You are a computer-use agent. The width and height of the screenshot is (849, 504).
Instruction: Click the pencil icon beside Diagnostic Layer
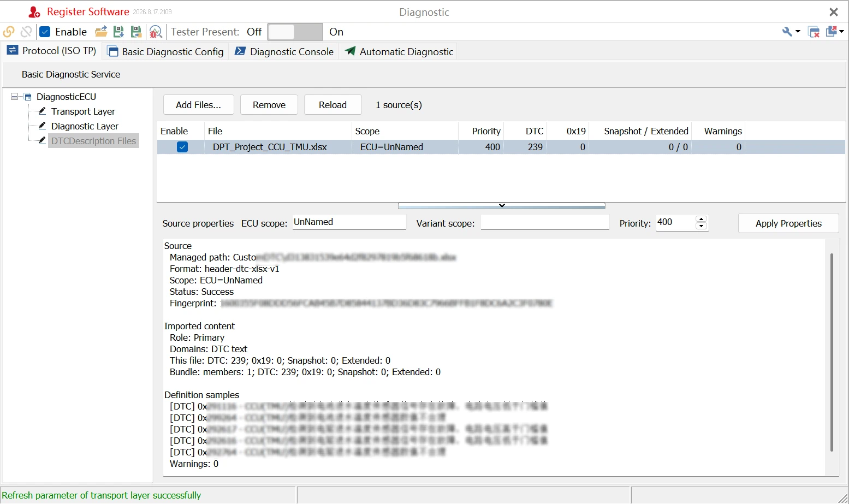[42, 126]
